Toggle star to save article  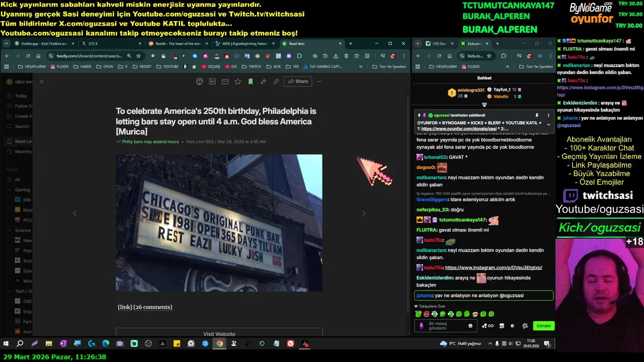coord(237,81)
